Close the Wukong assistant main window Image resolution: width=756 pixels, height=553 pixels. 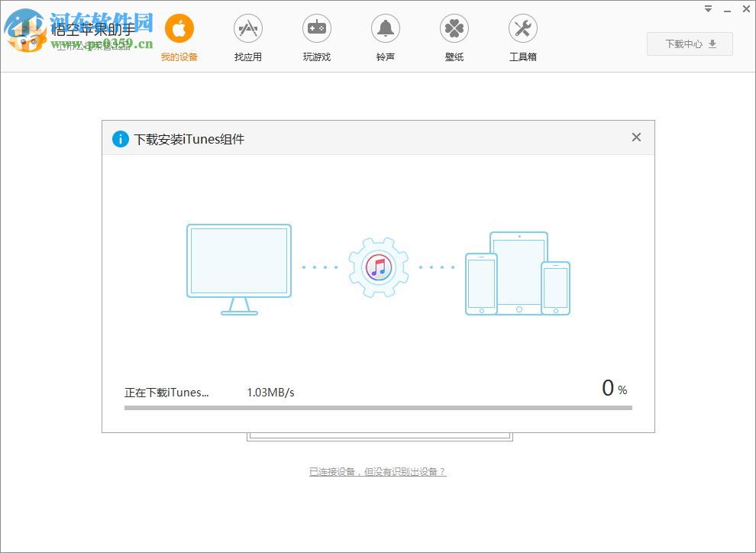(x=746, y=9)
